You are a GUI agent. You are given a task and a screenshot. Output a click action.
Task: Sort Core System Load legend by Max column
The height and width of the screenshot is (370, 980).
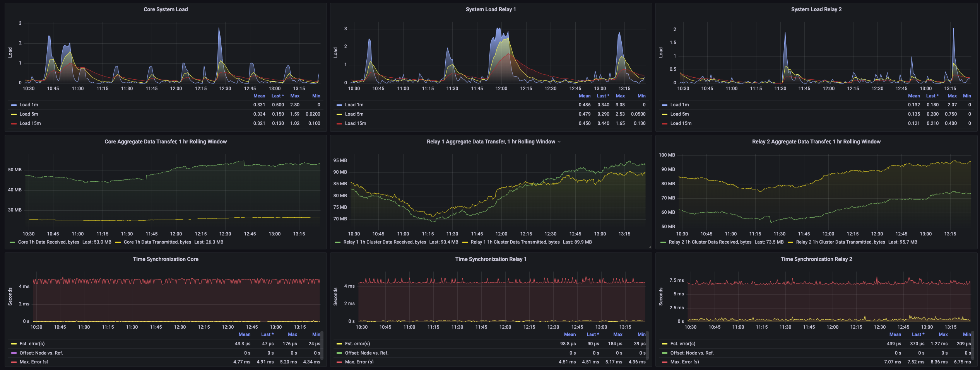point(295,96)
